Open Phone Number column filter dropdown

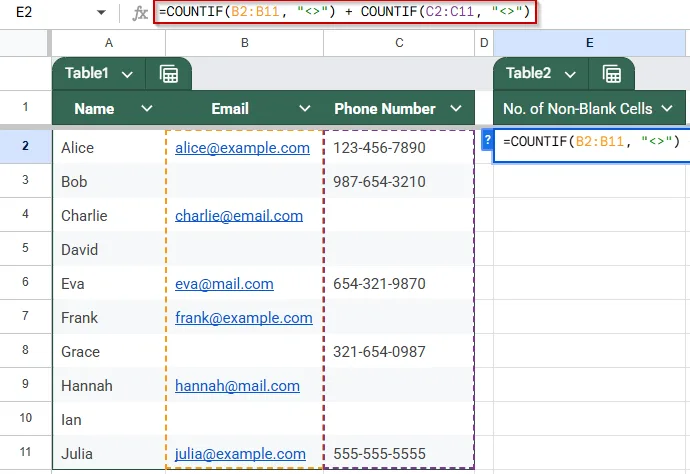[x=456, y=108]
